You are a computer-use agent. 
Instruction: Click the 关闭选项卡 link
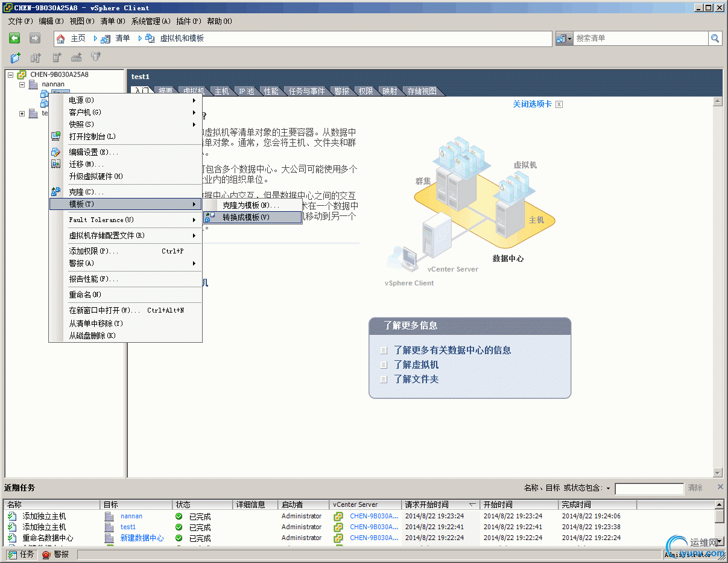point(532,104)
